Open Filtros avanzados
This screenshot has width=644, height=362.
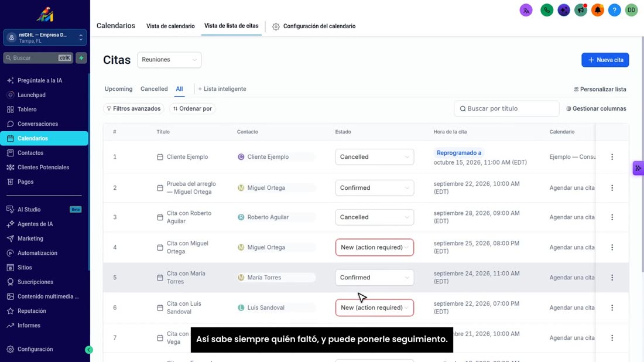point(133,108)
